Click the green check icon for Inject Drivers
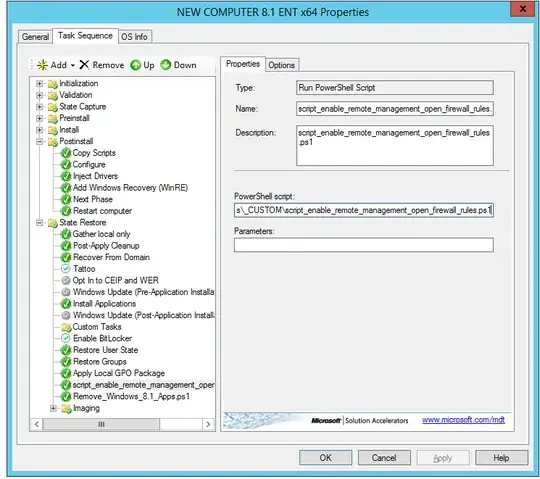Image resolution: width=540 pixels, height=479 pixels. click(66, 176)
